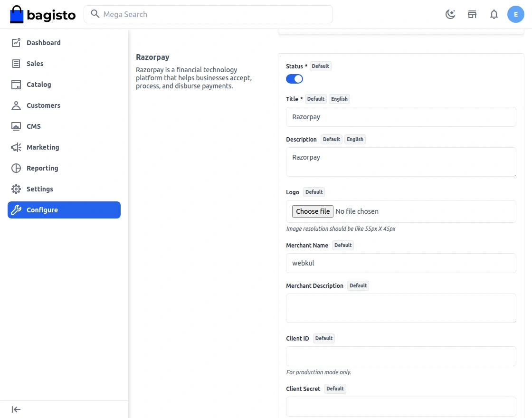Disable the Razorpay Status toggle

pos(294,79)
